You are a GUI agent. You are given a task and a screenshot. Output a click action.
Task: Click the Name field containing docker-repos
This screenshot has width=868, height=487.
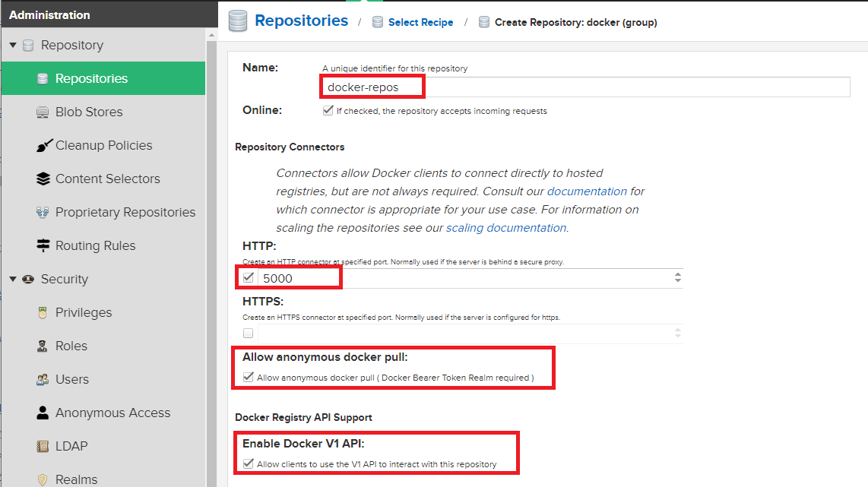pos(586,87)
